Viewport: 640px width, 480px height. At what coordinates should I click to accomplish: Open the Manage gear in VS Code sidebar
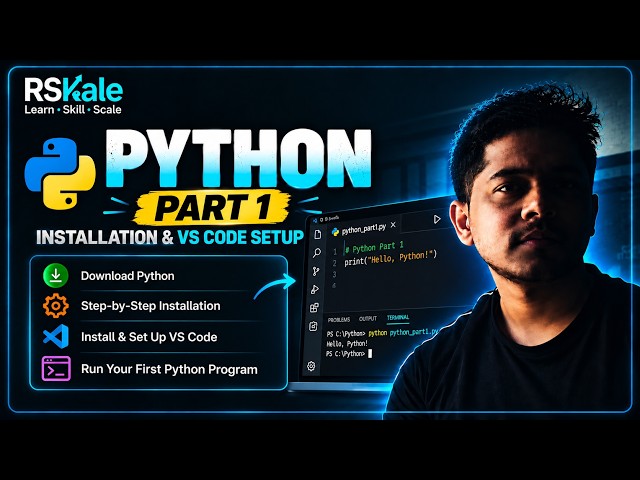[x=311, y=366]
